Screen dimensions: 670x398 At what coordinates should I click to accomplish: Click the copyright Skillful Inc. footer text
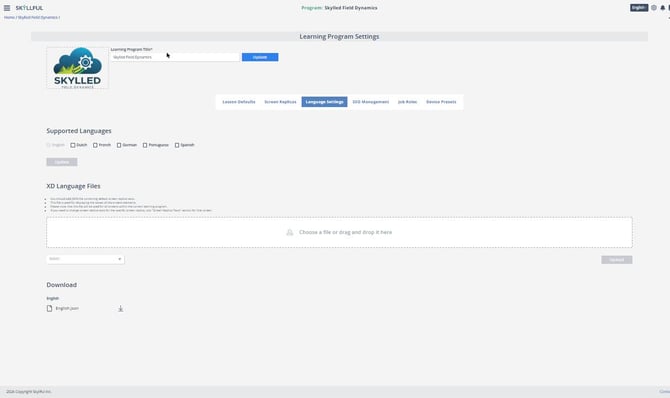pyautogui.click(x=29, y=392)
